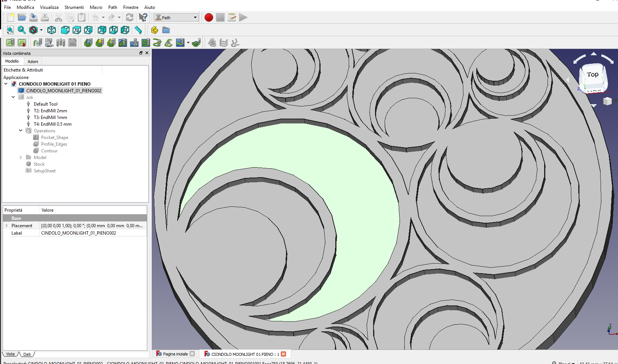Click the Top face of the navigation cube
Viewport: 618px width, 364px height.
pyautogui.click(x=593, y=75)
